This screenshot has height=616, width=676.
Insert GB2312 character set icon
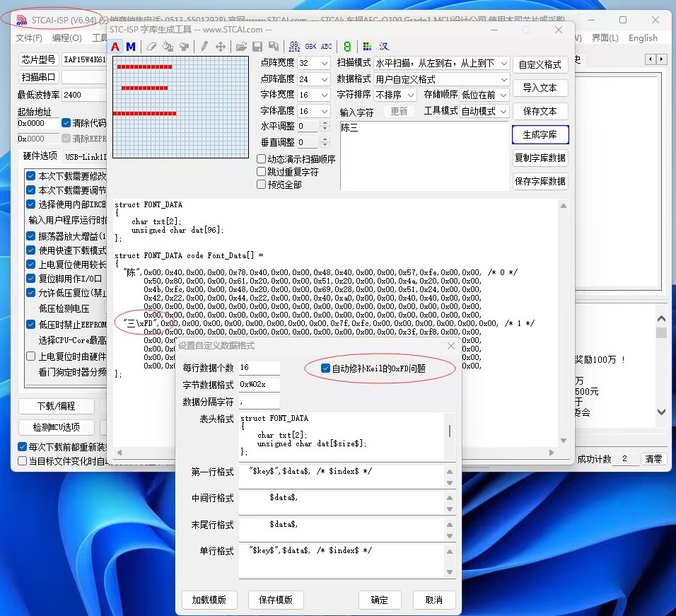[294, 47]
